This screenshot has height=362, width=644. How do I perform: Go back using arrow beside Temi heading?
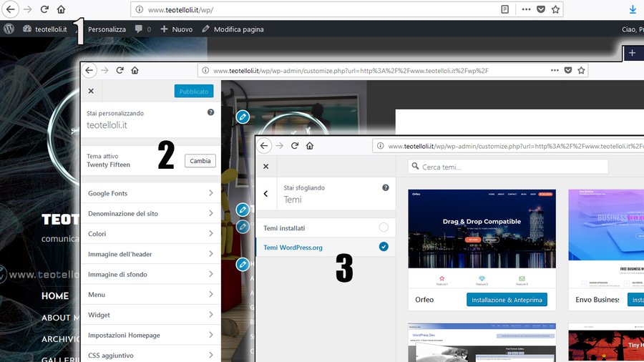(266, 194)
